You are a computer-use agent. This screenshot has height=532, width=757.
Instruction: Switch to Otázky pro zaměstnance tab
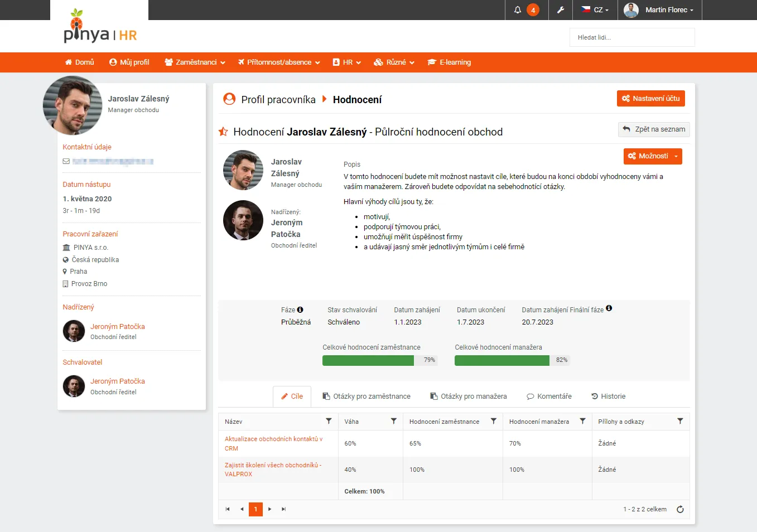click(x=367, y=396)
